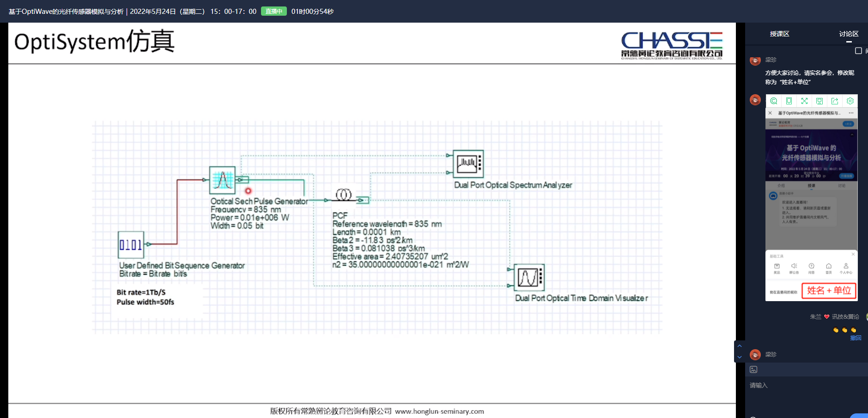
Task: Open the Optical Time Domain Visualizer block
Action: 529,277
